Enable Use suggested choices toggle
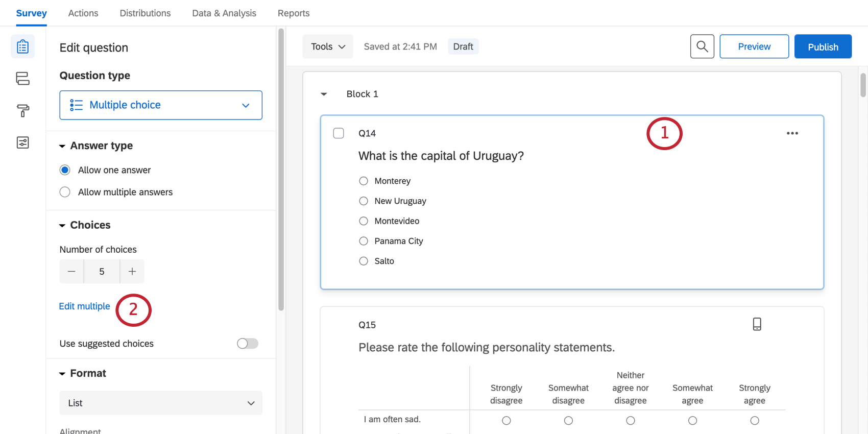868x434 pixels. coord(248,344)
